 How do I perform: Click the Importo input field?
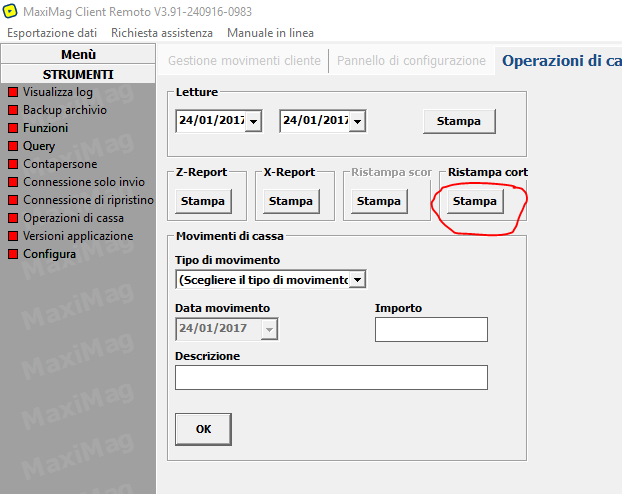(x=431, y=329)
